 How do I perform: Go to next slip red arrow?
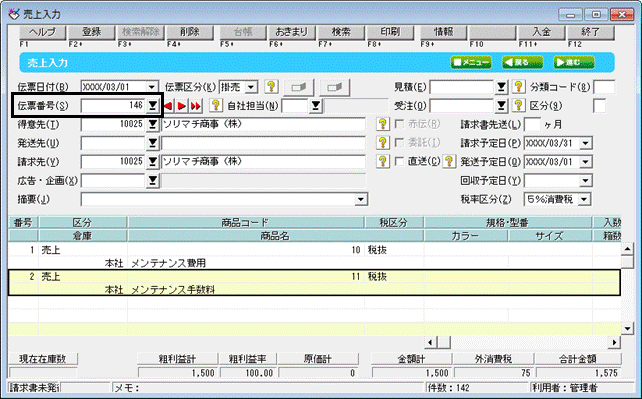tap(182, 106)
